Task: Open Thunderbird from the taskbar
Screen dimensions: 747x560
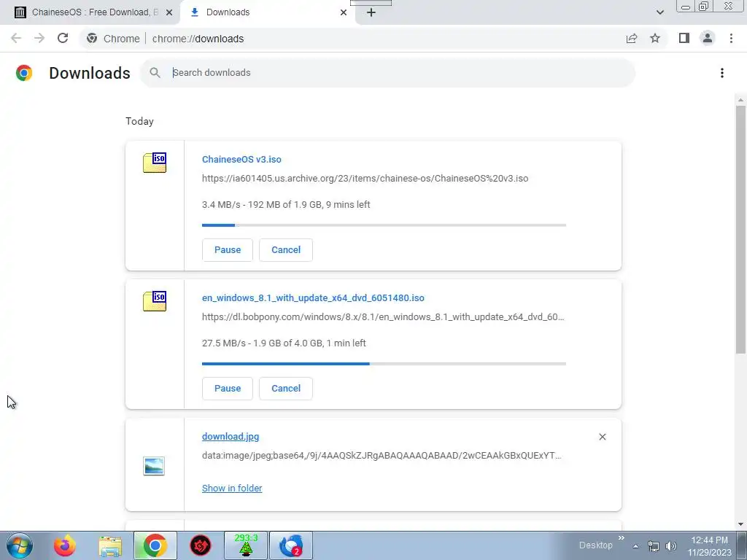Action: pyautogui.click(x=291, y=545)
